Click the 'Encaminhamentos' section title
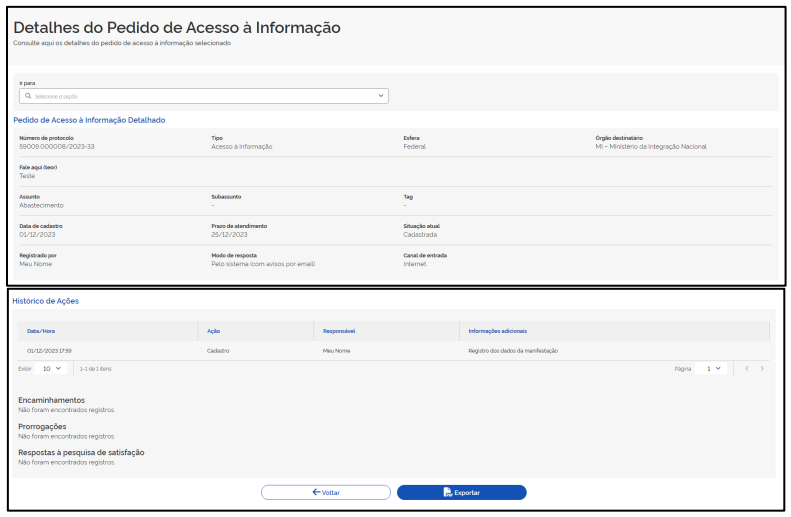This screenshot has width=791, height=517. pos(51,400)
